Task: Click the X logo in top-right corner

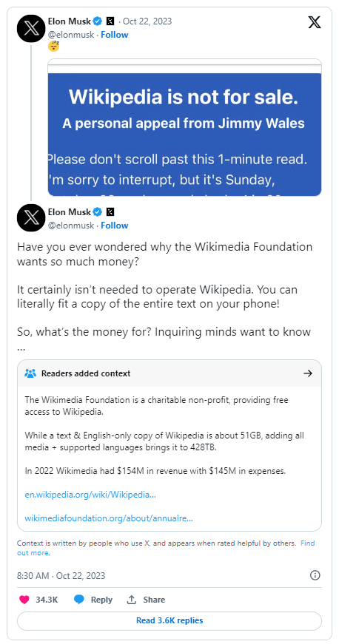Action: click(x=315, y=21)
